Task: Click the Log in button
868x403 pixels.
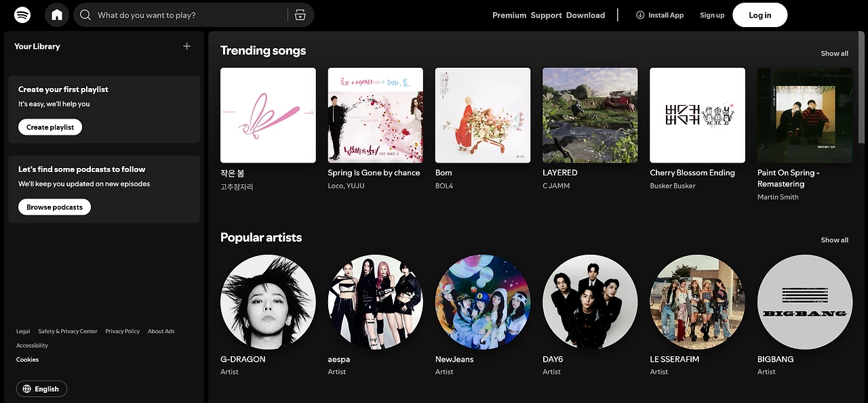Action: point(760,15)
